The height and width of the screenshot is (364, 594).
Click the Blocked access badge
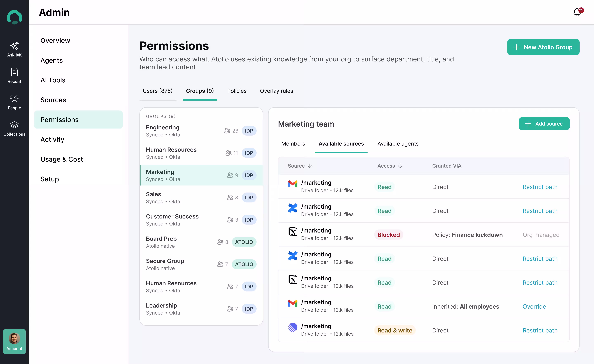click(388, 235)
